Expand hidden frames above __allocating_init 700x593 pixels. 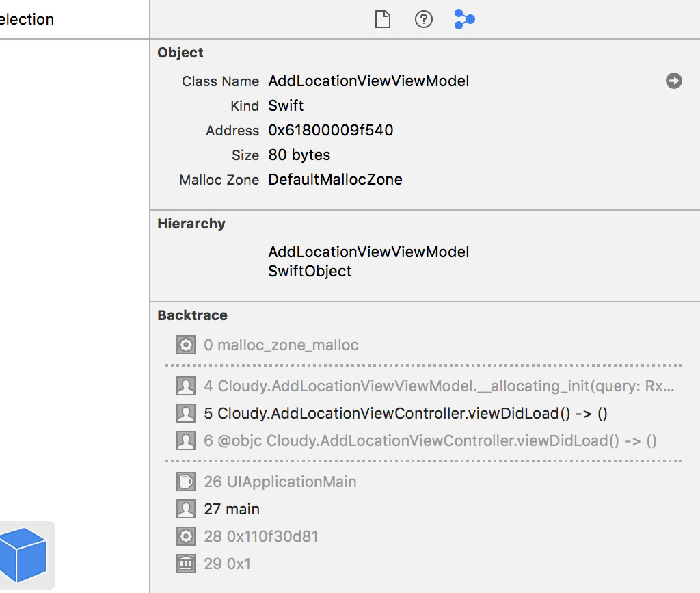424,365
